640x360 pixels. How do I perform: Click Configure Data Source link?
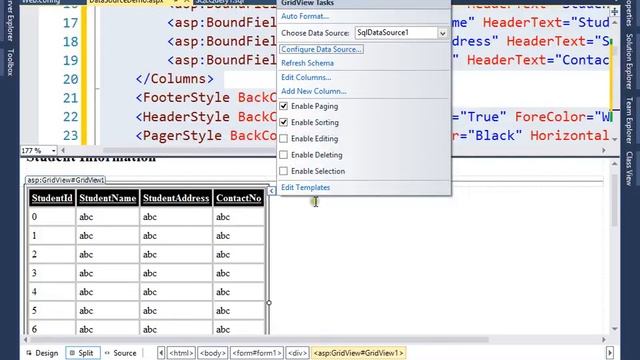[x=322, y=49]
